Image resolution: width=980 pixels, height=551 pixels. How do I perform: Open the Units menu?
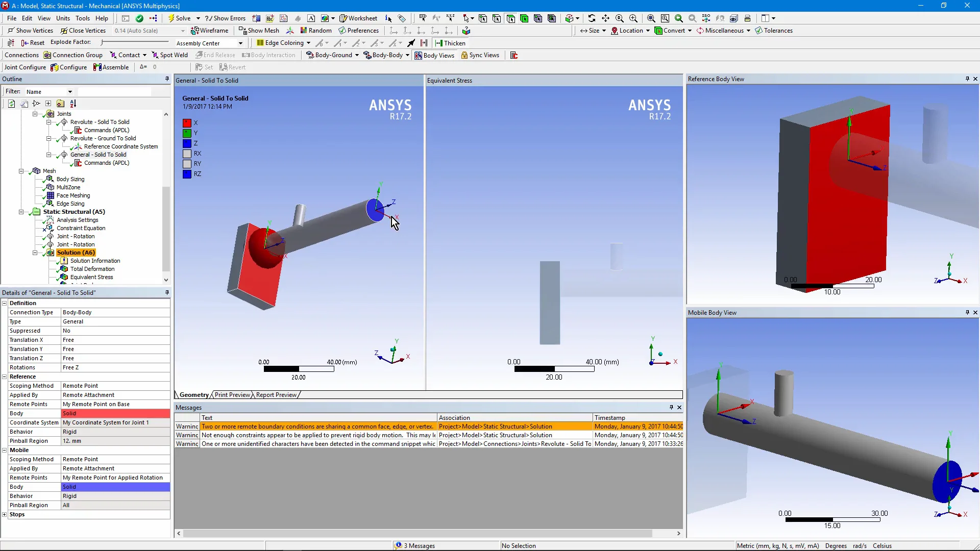tap(63, 18)
